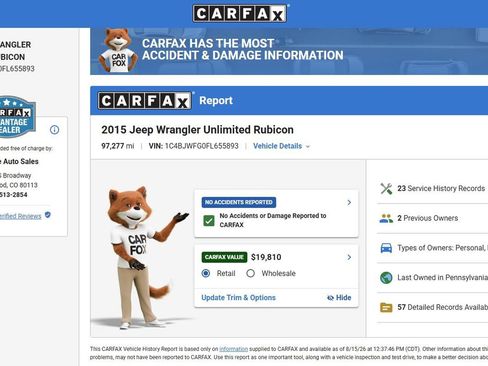The height and width of the screenshot is (366, 488).
Task: Select the Retail value option
Action: (206, 273)
